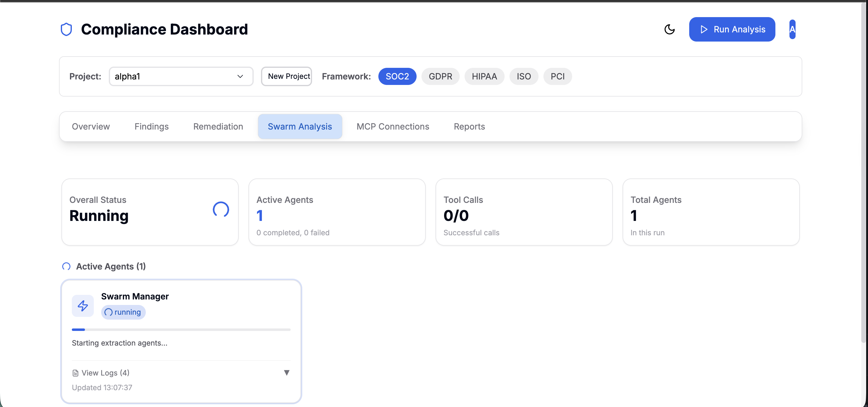Select the GDPR framework pill
Screen dimensions: 868x407
click(440, 76)
